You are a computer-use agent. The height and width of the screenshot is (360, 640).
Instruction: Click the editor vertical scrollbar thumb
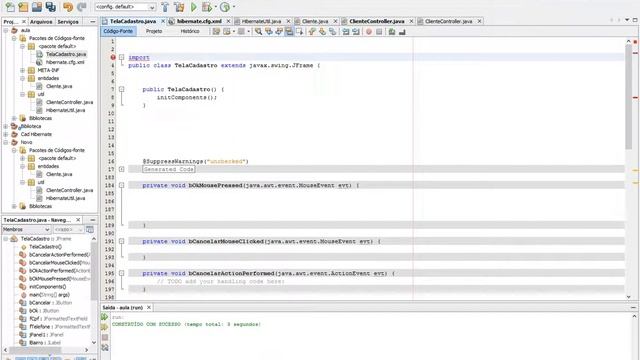[629, 97]
